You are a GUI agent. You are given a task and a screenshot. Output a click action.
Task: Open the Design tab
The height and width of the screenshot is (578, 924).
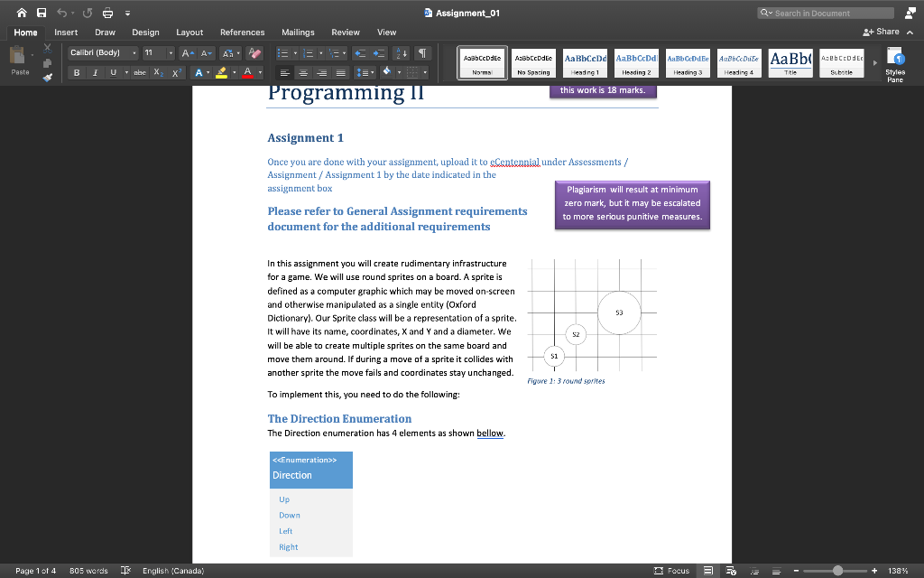145,33
